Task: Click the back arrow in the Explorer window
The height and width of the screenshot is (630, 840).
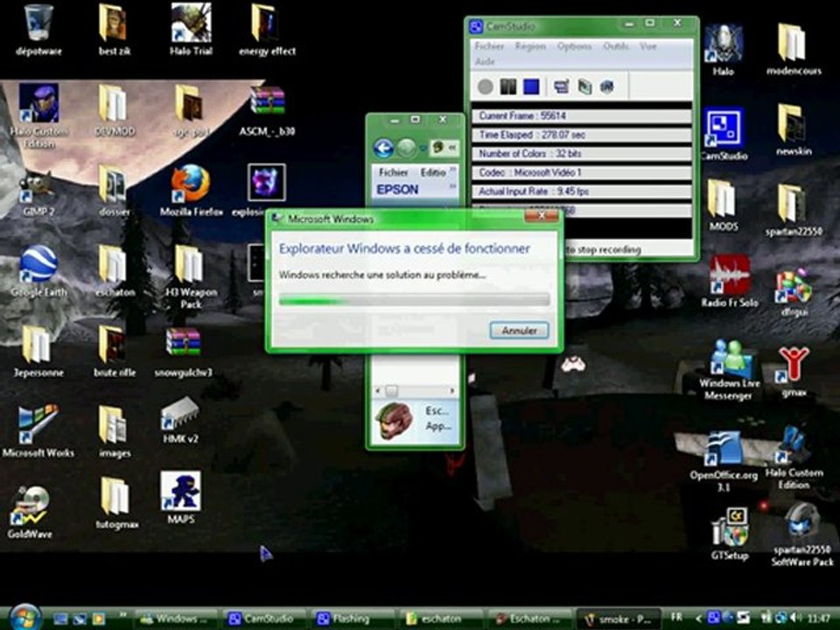Action: pyautogui.click(x=383, y=148)
